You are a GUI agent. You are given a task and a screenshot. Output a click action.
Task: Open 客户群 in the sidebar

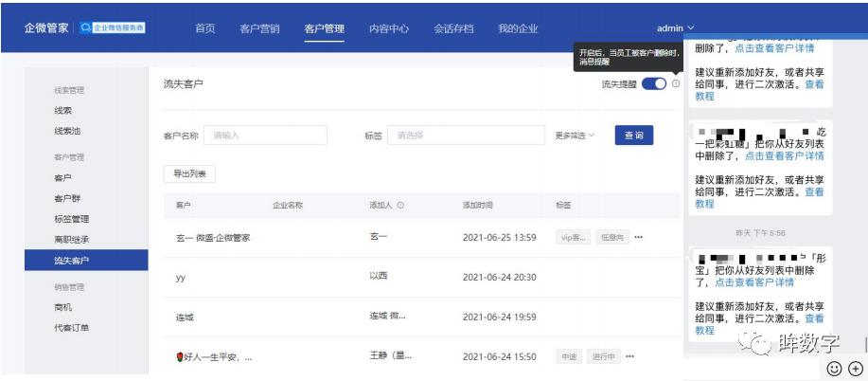pos(67,198)
